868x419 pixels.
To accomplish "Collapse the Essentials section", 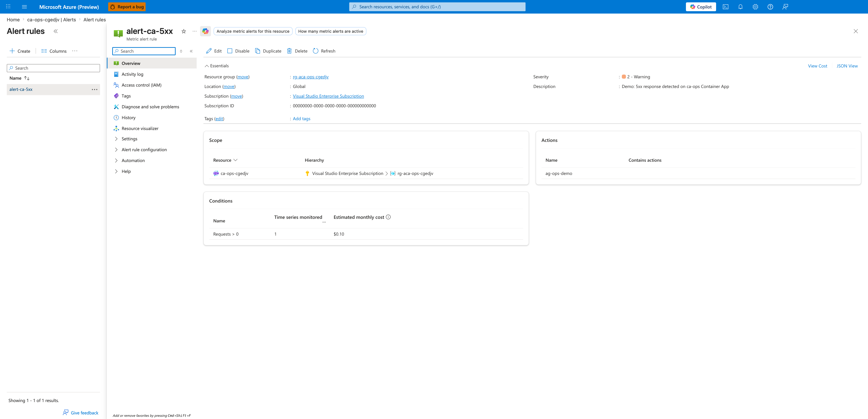I will point(217,66).
